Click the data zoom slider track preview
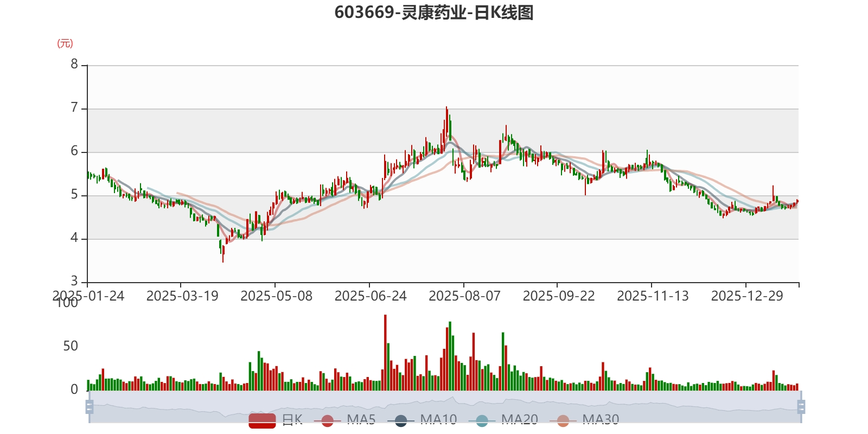 pos(445,407)
